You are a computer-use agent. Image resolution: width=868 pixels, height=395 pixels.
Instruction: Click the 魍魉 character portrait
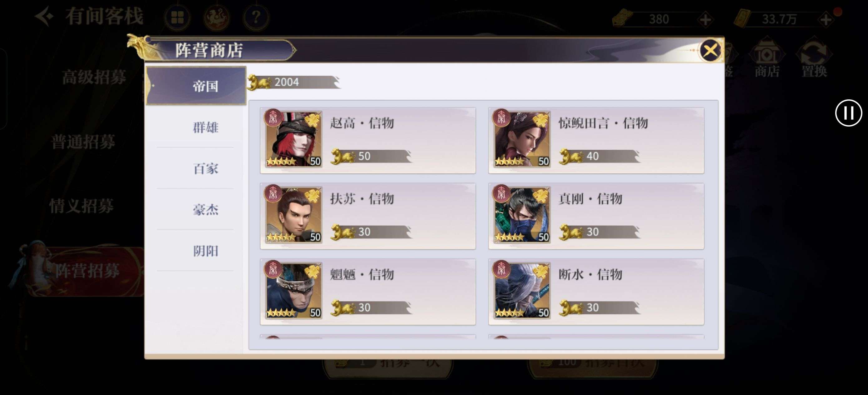click(293, 290)
